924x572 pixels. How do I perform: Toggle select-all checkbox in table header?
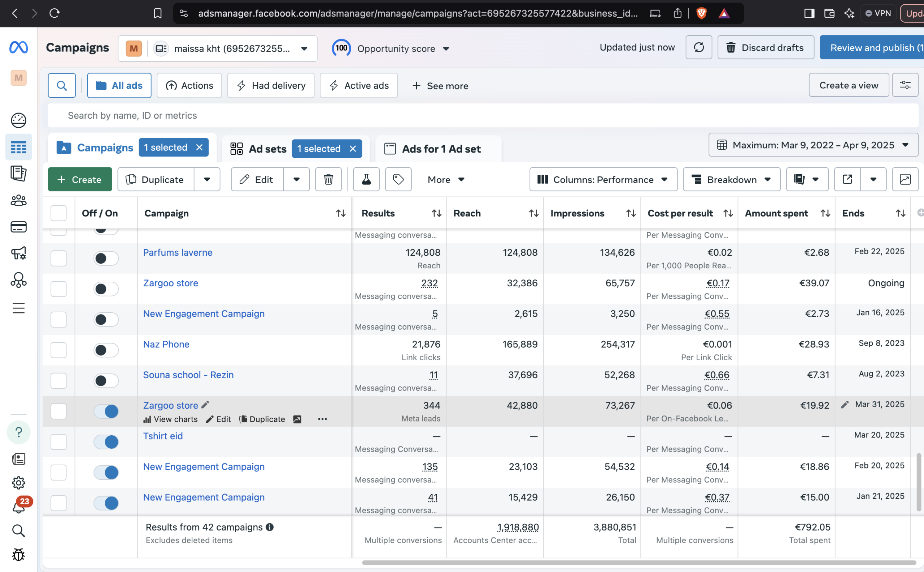[59, 214]
